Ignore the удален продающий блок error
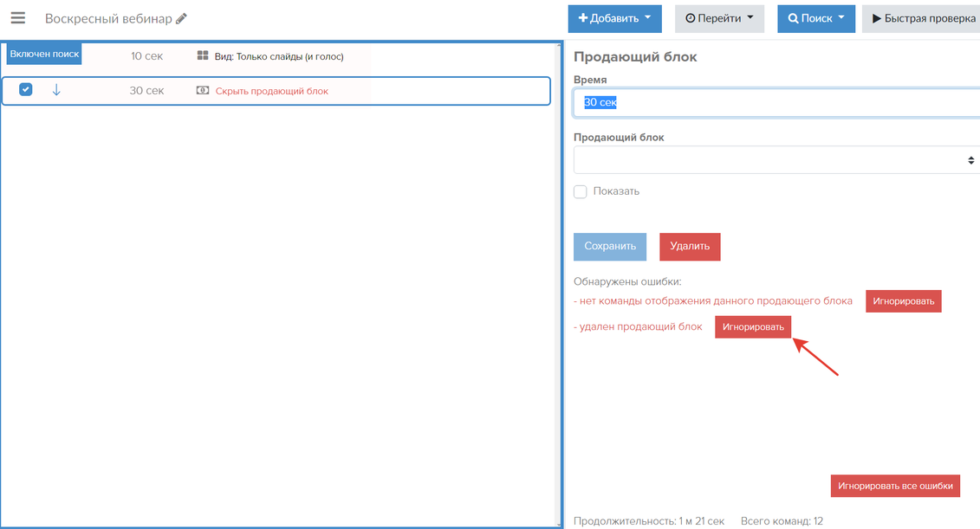980x529 pixels. (753, 326)
